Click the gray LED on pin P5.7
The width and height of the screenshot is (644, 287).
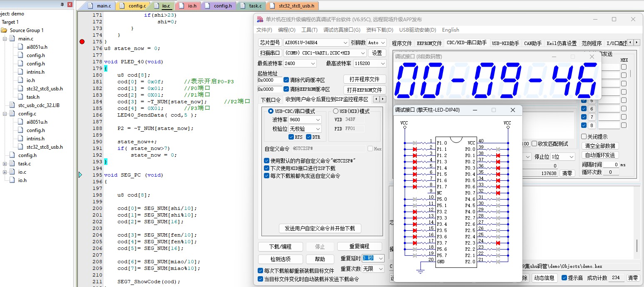(x=415, y=255)
